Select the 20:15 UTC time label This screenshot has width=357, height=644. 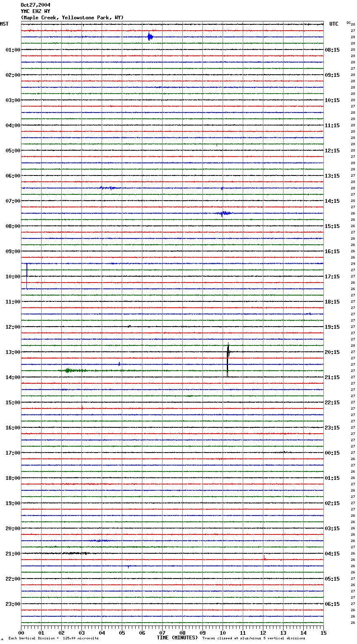click(x=332, y=352)
